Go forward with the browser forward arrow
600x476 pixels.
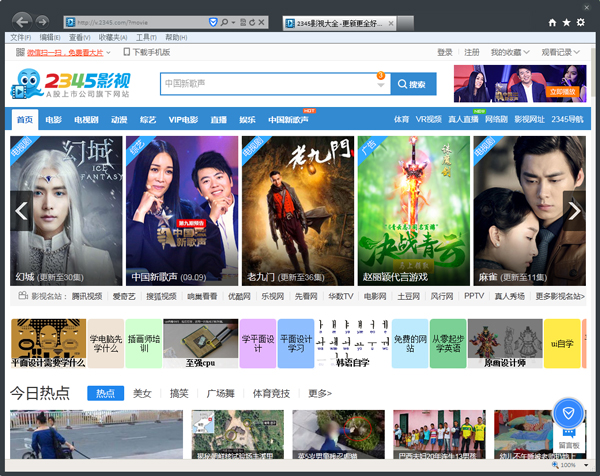tap(42, 22)
